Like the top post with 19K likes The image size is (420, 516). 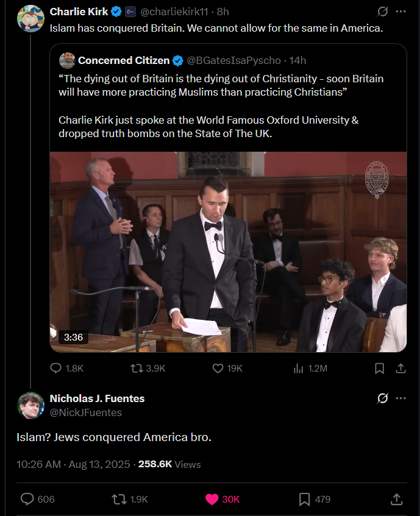pos(218,368)
